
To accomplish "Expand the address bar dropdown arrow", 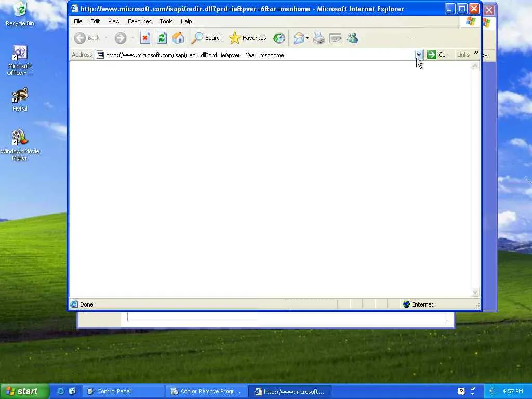I will pos(419,54).
